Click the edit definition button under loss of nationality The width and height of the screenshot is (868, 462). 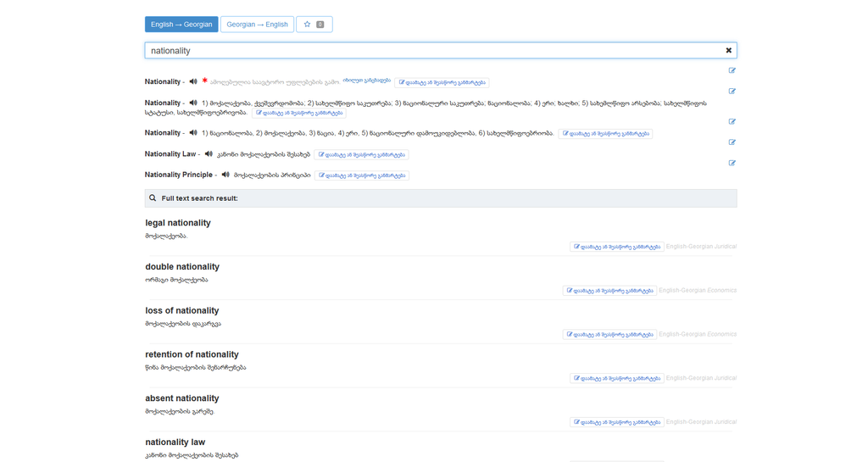coord(609,335)
